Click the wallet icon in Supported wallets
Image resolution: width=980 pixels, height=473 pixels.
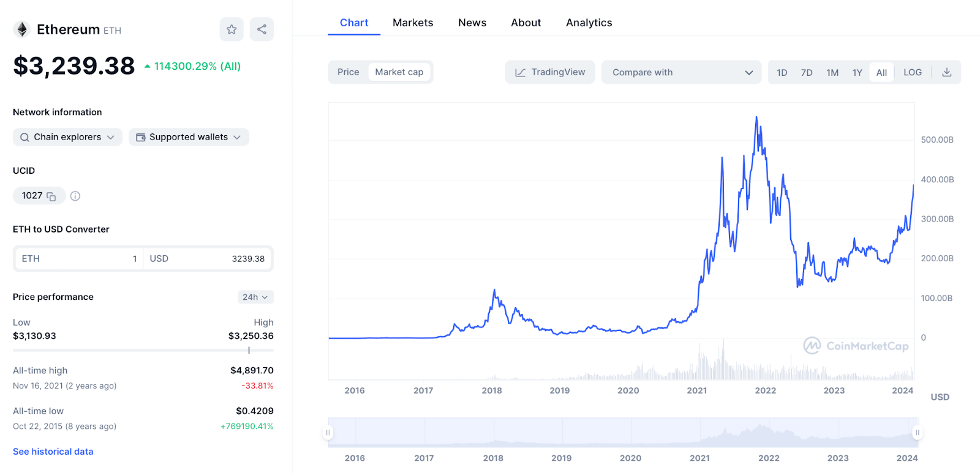[141, 137]
